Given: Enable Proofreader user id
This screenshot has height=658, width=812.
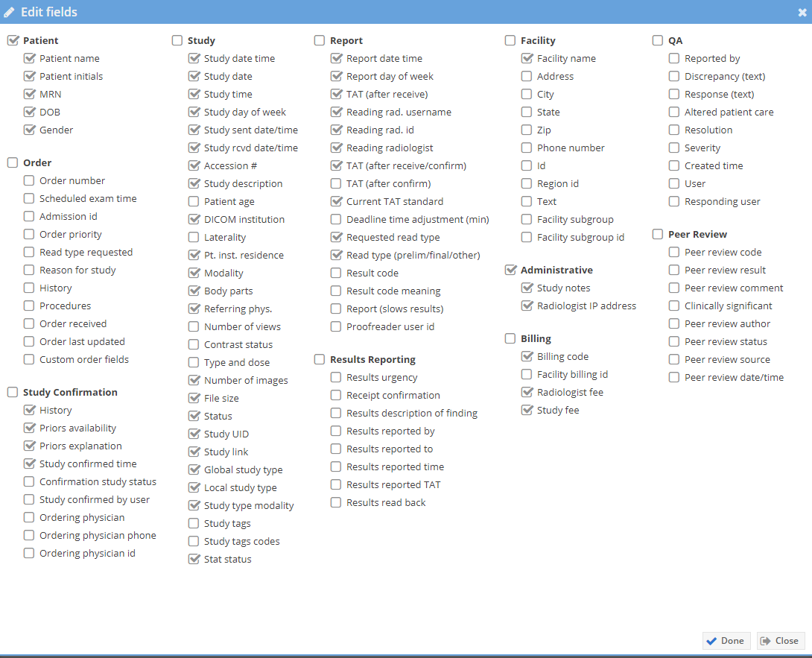Looking at the screenshot, I should pyautogui.click(x=337, y=326).
